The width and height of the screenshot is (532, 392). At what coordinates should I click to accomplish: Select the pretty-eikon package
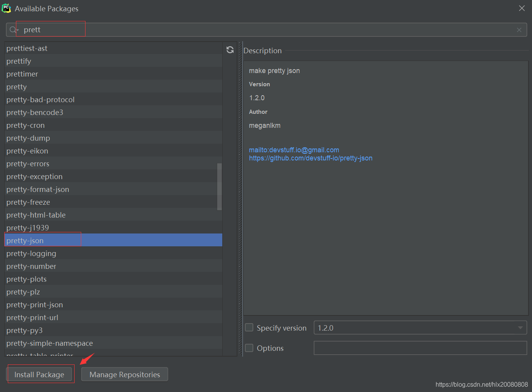pyautogui.click(x=113, y=151)
